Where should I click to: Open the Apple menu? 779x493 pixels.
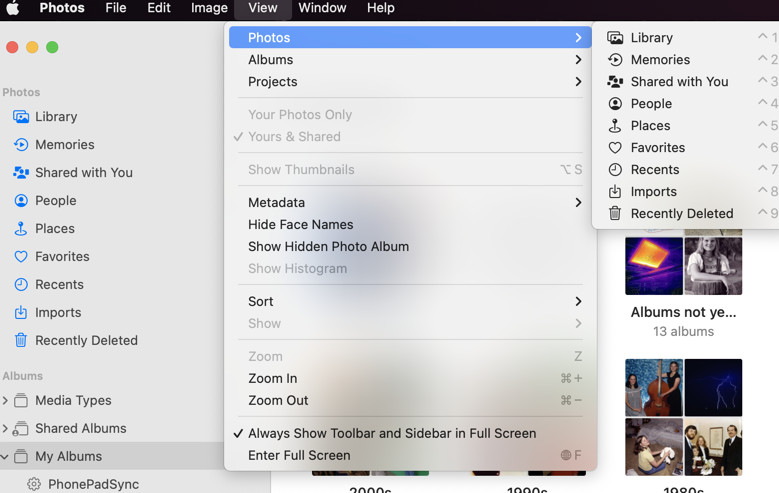[x=13, y=8]
